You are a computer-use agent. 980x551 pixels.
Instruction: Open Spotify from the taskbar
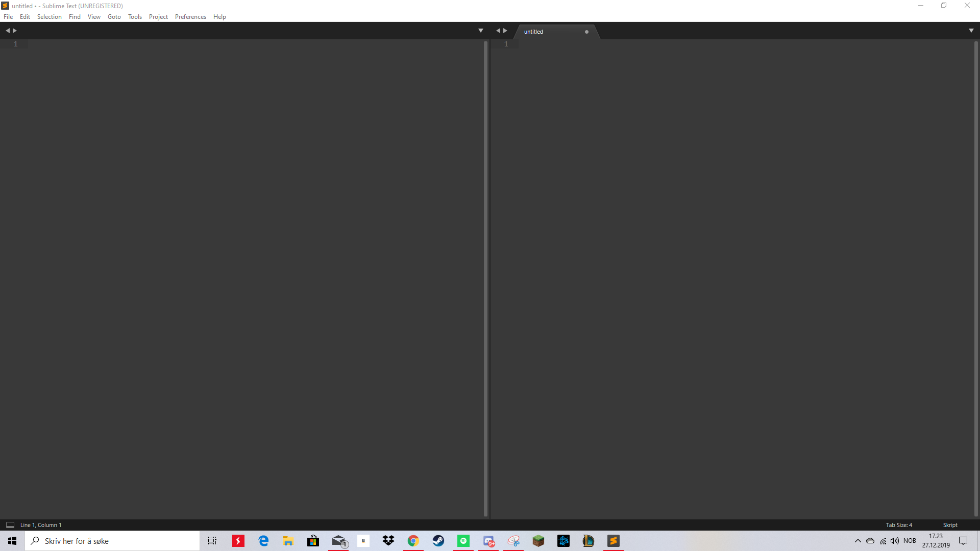click(463, 541)
